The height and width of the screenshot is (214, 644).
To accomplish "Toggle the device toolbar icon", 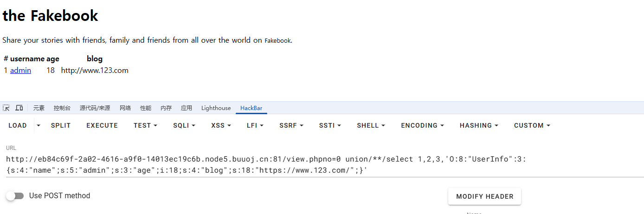I will [19, 108].
